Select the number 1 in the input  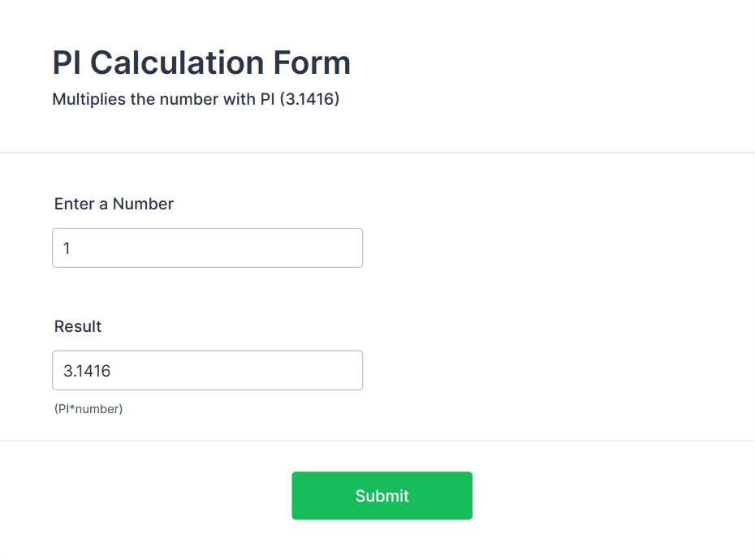click(x=66, y=248)
